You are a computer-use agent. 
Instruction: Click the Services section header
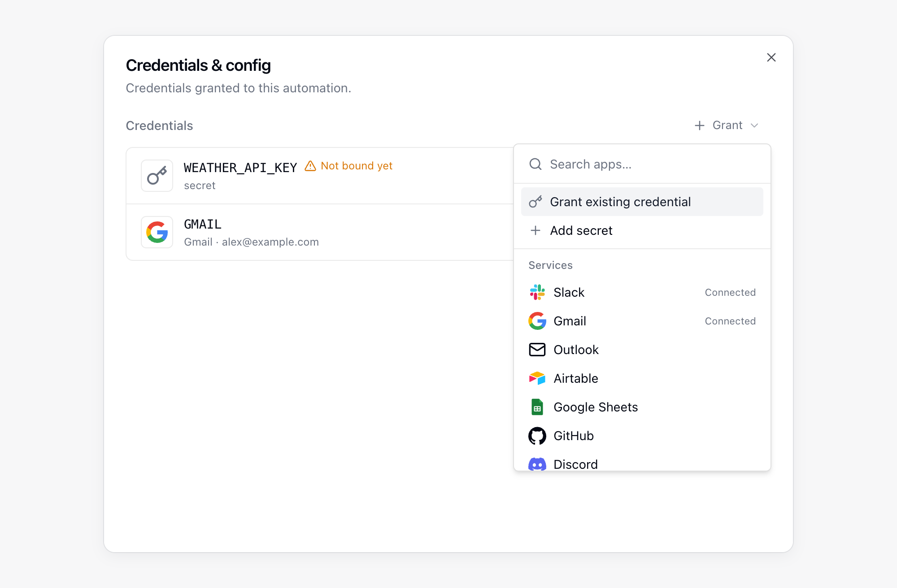pyautogui.click(x=550, y=265)
